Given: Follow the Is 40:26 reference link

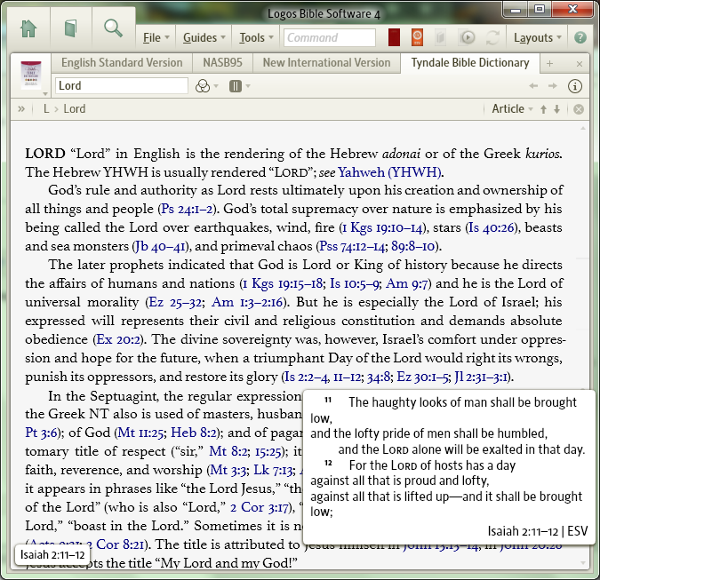Looking at the screenshot, I should (492, 227).
